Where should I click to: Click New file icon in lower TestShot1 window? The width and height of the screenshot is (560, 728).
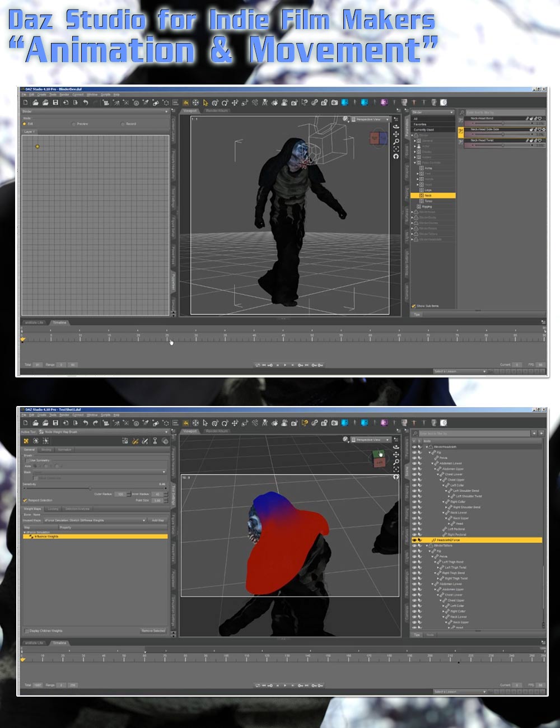[25, 423]
